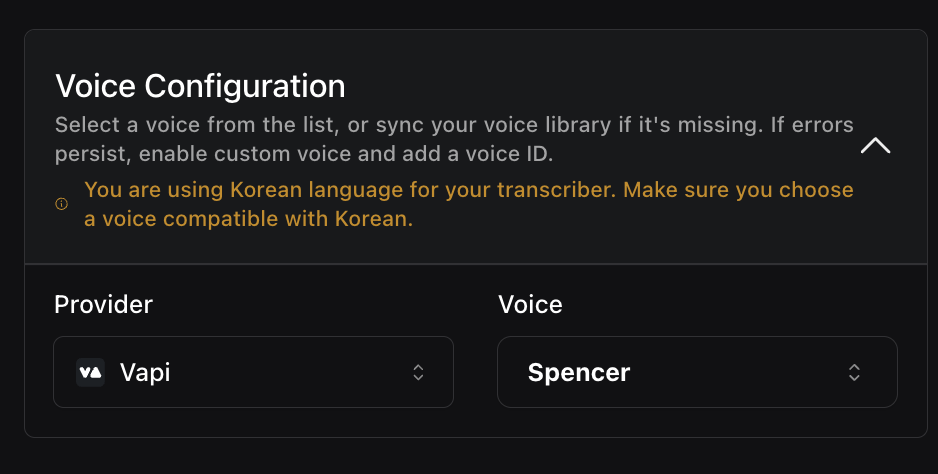The width and height of the screenshot is (938, 474).
Task: Open the Provider dropdown showing Vapi
Action: [x=253, y=372]
